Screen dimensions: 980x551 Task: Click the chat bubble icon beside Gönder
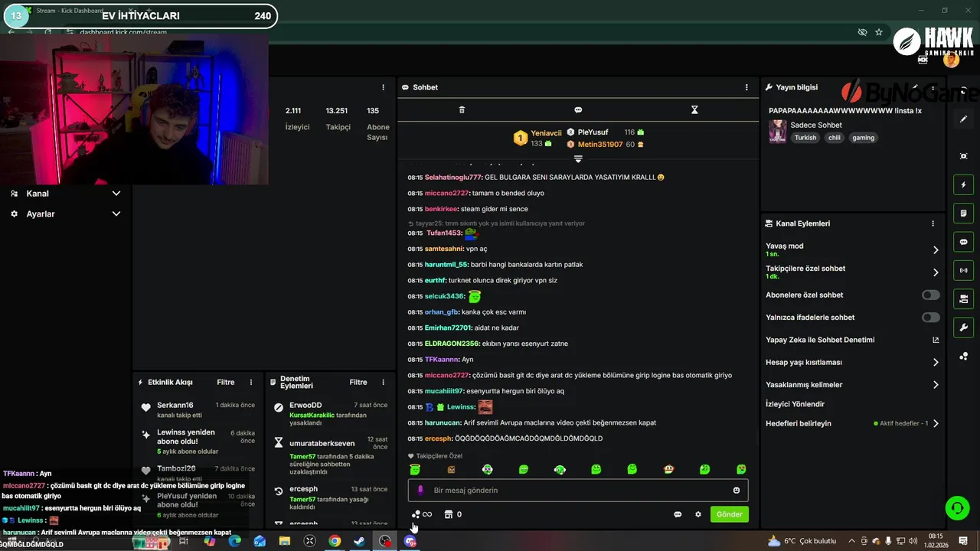[678, 514]
